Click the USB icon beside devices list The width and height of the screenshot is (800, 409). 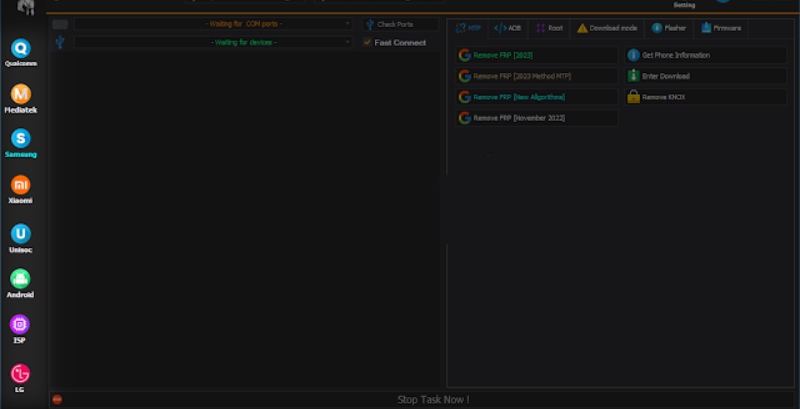(60, 42)
